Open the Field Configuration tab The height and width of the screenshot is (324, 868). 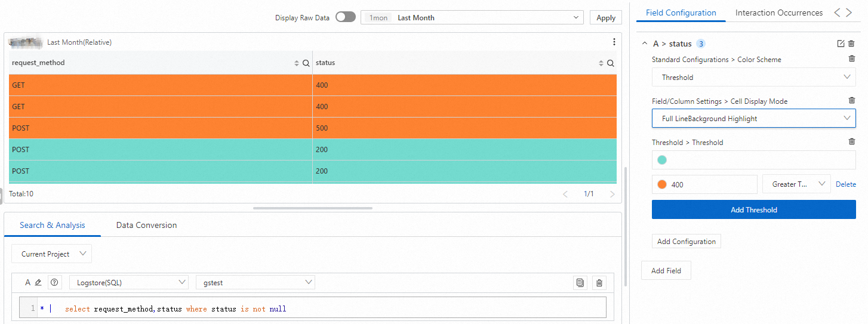tap(681, 13)
